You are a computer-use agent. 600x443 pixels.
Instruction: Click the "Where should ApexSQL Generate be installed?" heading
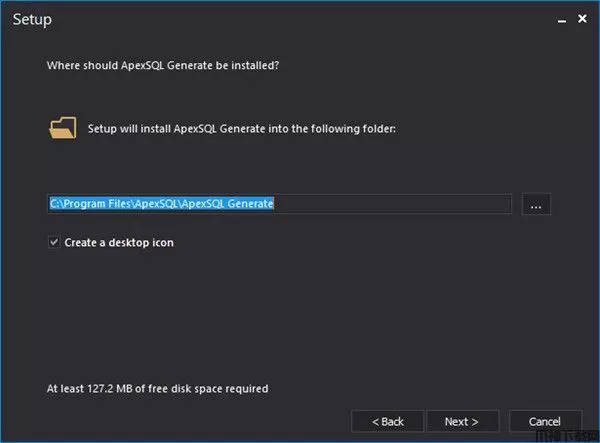(161, 66)
